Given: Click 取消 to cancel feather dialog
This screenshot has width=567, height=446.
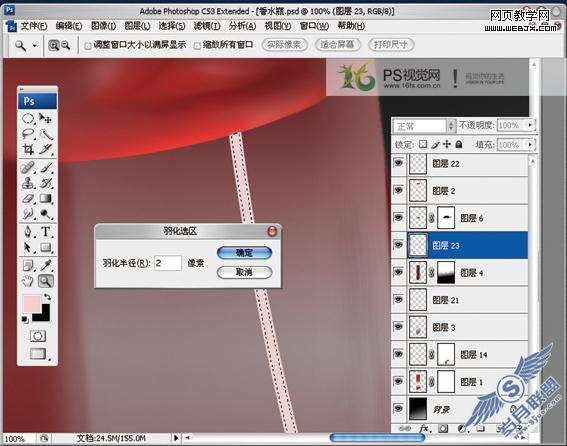Looking at the screenshot, I should pyautogui.click(x=244, y=272).
